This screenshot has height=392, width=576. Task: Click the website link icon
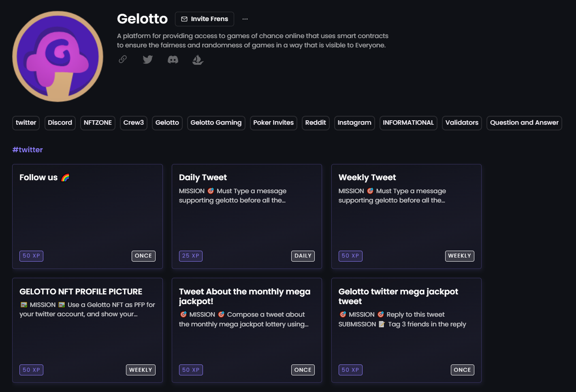[x=122, y=59]
